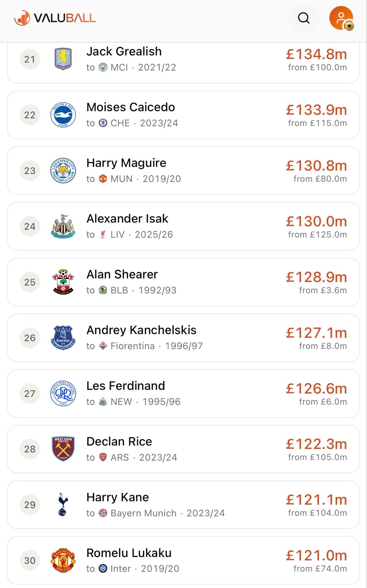Click the Southampton crest
This screenshot has height=588, width=367.
(x=63, y=282)
